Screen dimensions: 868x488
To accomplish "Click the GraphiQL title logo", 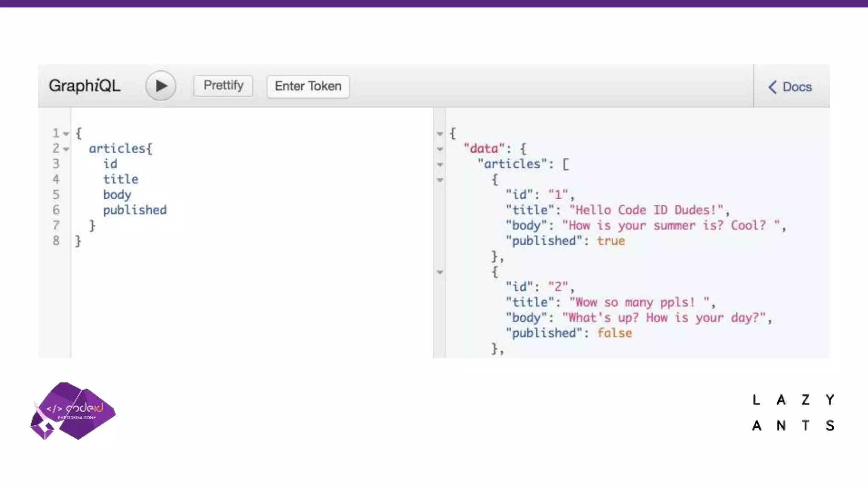I will pos(85,86).
